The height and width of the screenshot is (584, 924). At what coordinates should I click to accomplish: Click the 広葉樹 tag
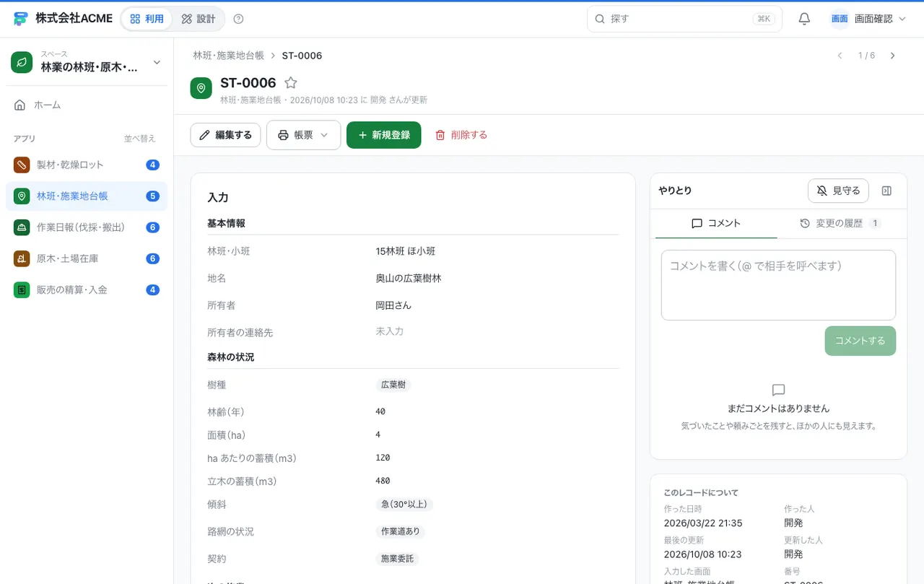pyautogui.click(x=393, y=385)
